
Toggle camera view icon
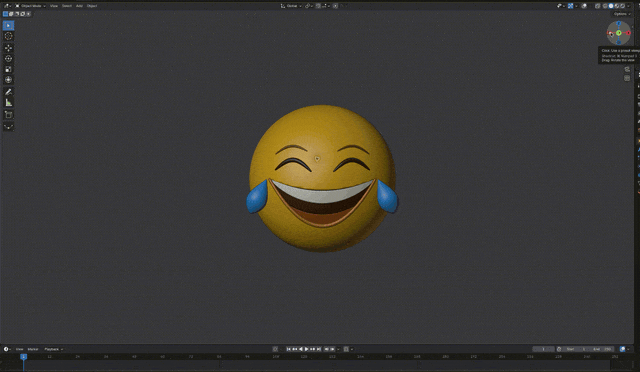coord(627,69)
